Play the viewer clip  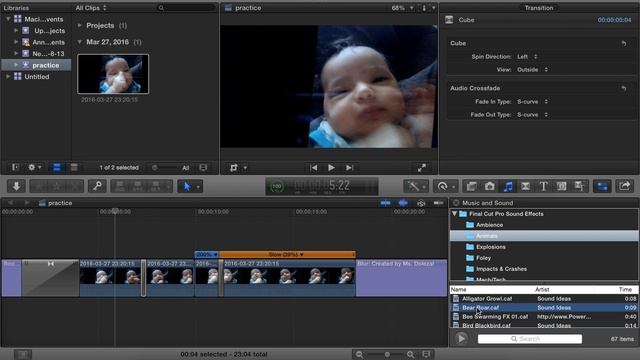[331, 168]
